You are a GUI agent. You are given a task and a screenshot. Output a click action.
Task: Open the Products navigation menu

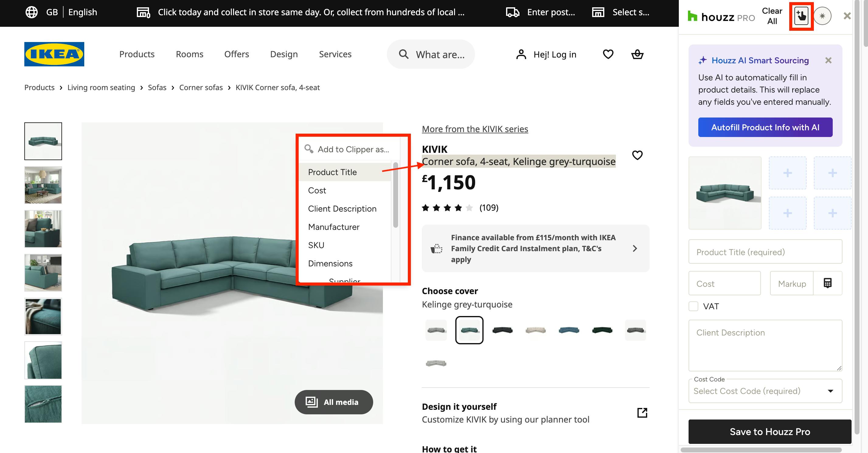click(x=137, y=54)
